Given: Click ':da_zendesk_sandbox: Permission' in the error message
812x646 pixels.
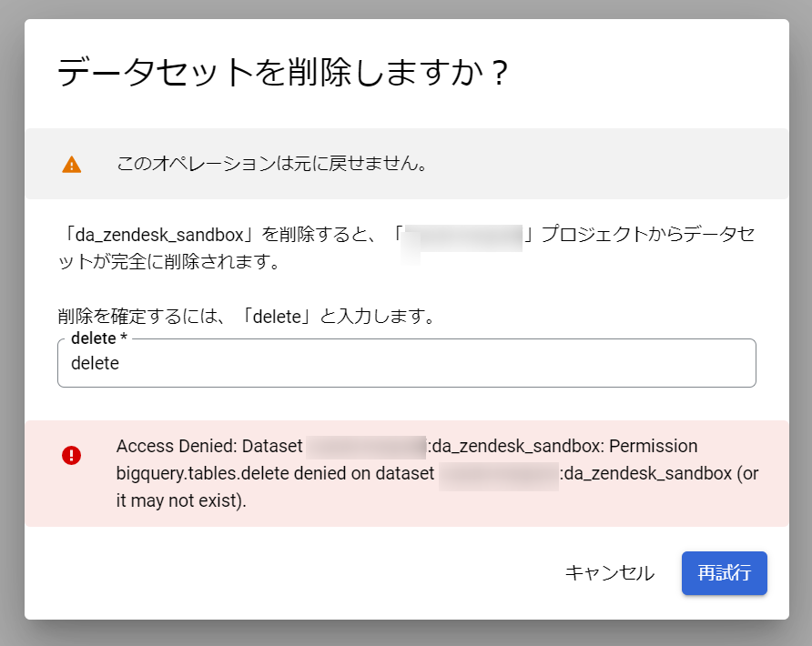Looking at the screenshot, I should [x=562, y=446].
